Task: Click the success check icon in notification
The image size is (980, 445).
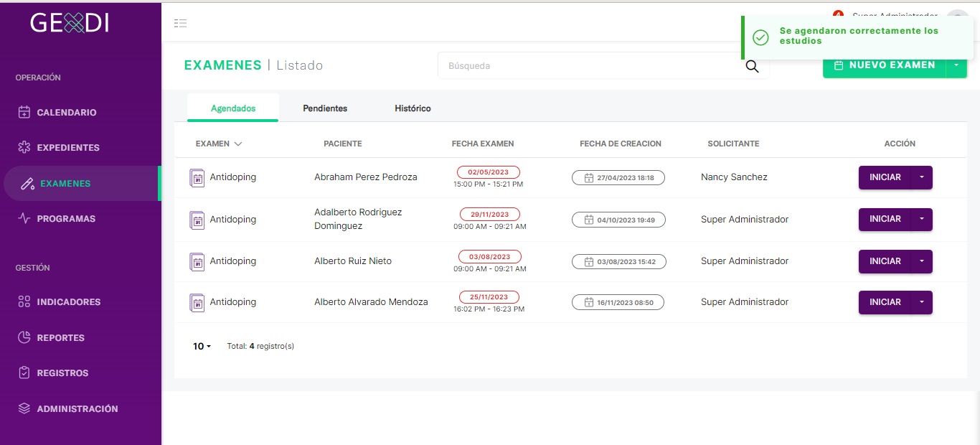Action: point(760,37)
